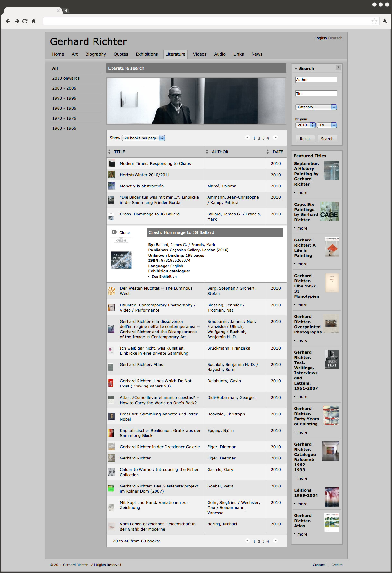
Task: Open the 2010 from-year dropdown
Action: coord(305,125)
